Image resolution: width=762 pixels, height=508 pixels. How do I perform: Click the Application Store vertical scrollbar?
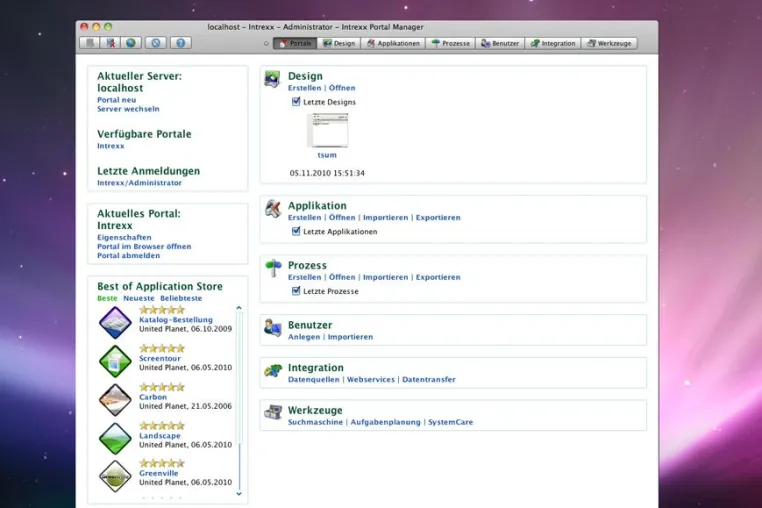click(239, 401)
